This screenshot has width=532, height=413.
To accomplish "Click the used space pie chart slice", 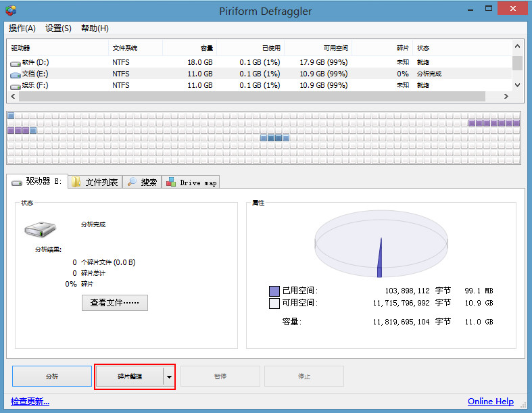I will pos(380,262).
